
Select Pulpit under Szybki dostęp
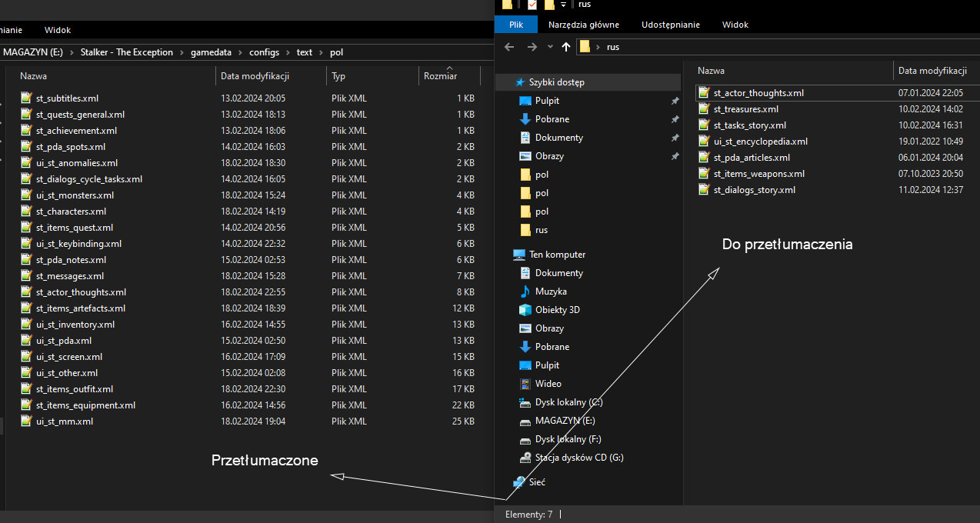547,100
